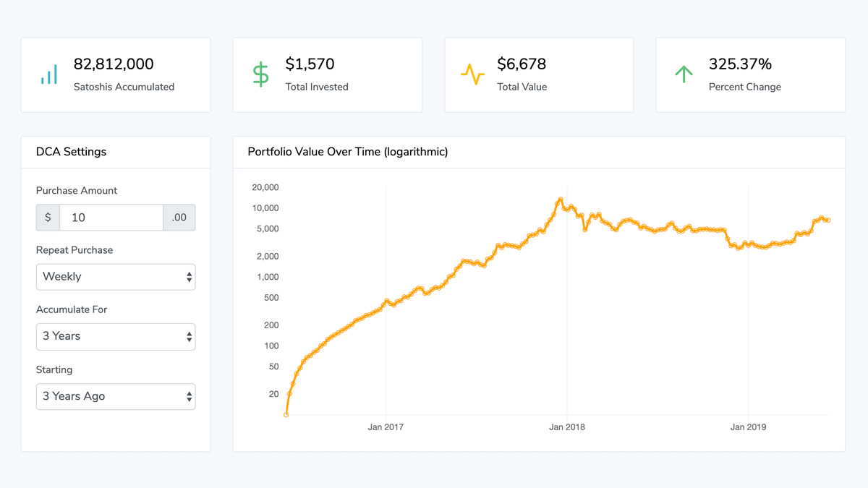This screenshot has width=868, height=488.
Task: Click the .00 suffix of Purchase Amount
Action: (x=179, y=218)
